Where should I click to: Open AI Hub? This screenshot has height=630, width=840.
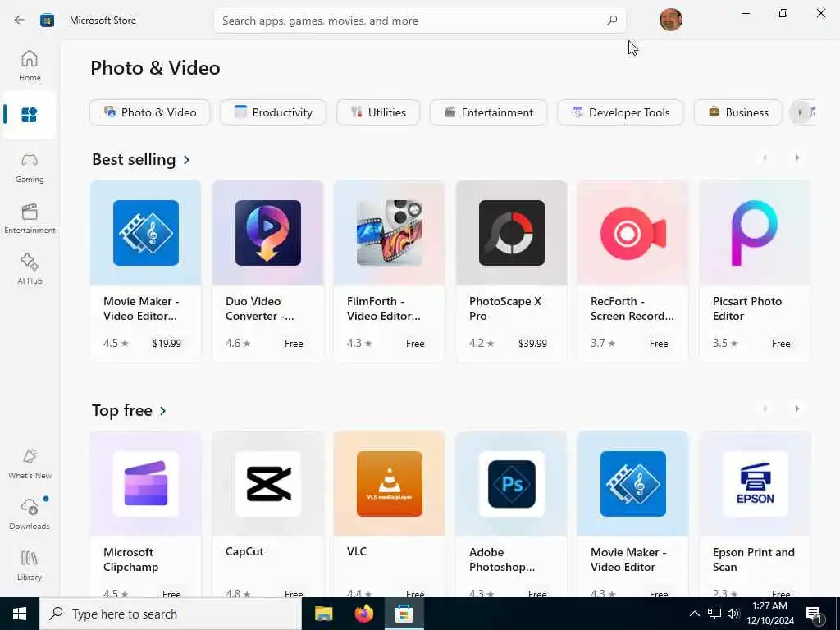30,269
